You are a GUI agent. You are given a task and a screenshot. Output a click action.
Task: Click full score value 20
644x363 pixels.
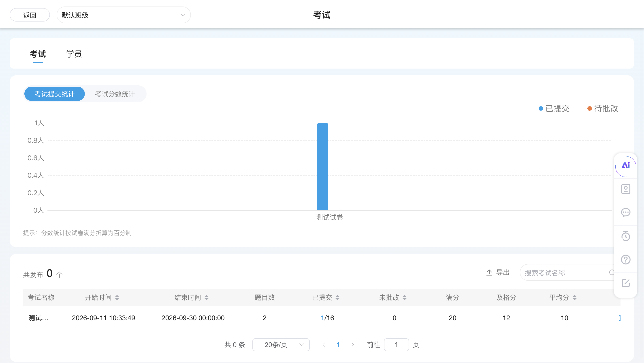click(452, 318)
